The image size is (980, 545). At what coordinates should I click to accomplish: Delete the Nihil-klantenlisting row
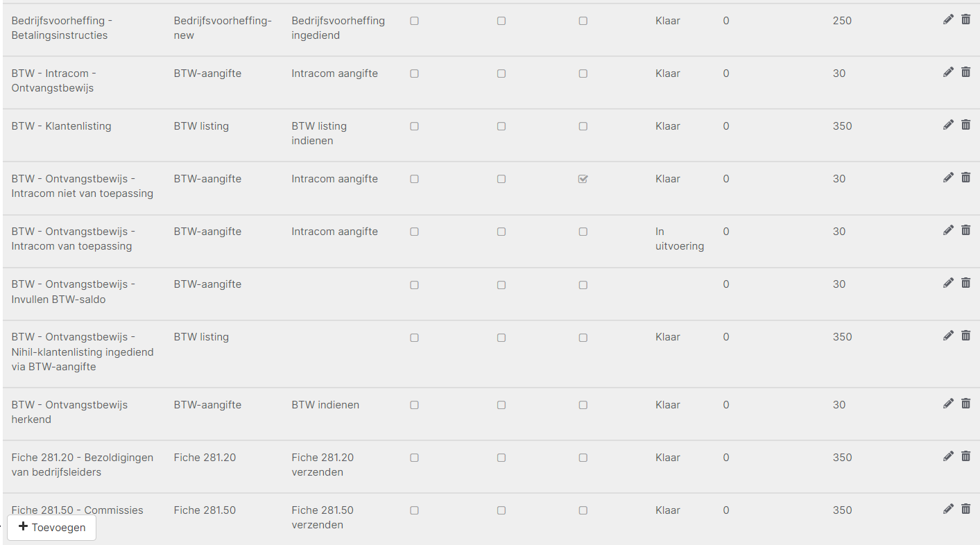coord(965,336)
